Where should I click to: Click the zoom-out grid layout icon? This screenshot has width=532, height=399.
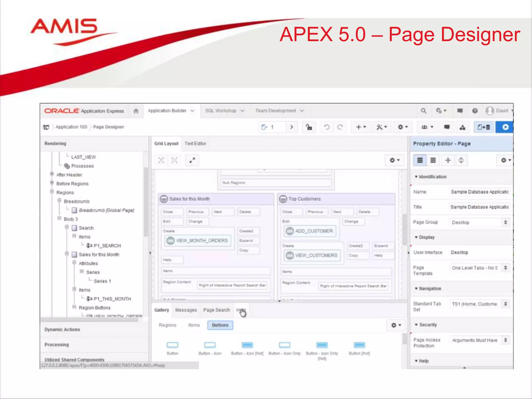pyautogui.click(x=174, y=160)
